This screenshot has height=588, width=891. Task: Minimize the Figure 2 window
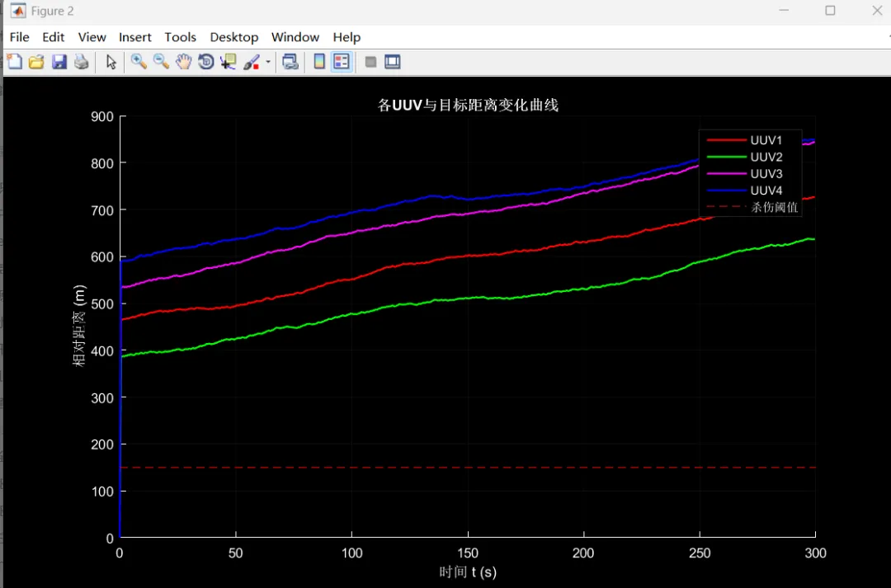[785, 11]
